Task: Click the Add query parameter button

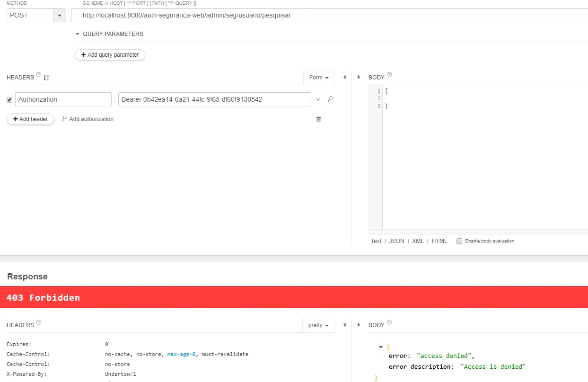Action: click(x=110, y=55)
